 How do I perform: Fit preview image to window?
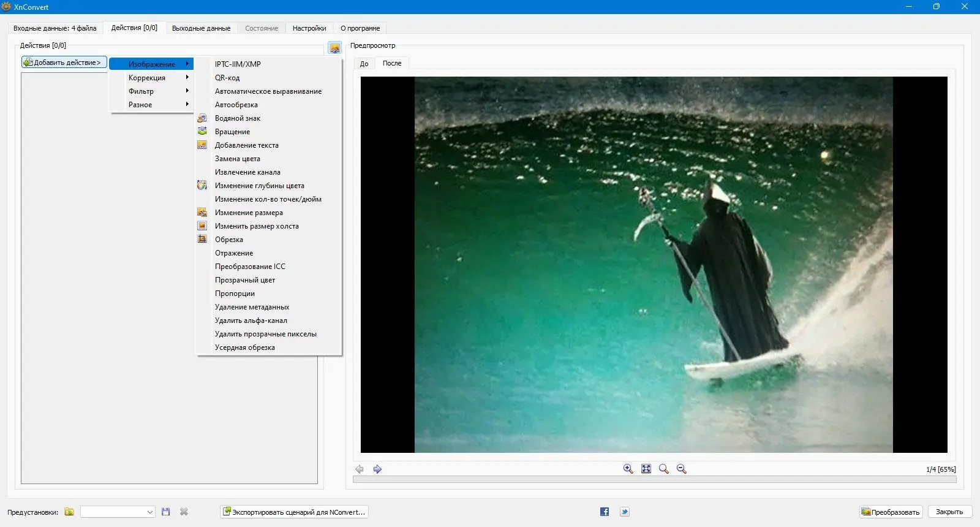pos(646,469)
